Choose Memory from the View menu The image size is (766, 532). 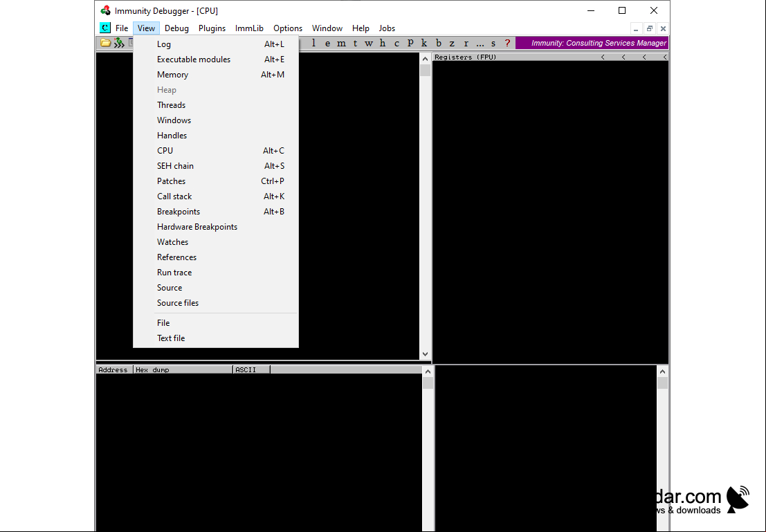(216, 74)
